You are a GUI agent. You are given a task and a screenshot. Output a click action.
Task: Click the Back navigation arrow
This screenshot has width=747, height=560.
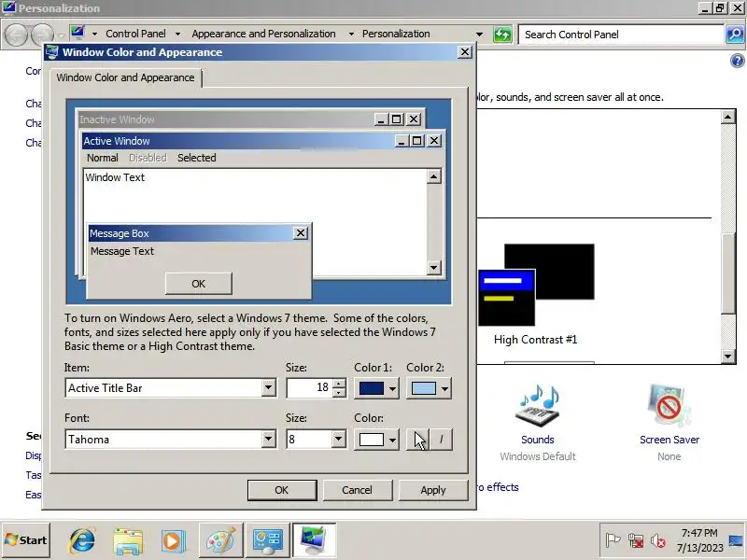(x=16, y=35)
